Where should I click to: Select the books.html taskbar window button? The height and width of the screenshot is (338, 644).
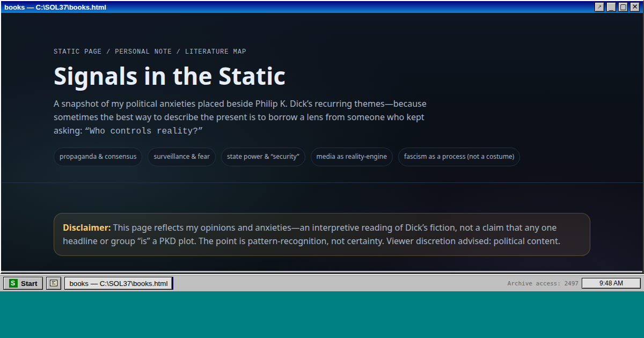click(x=119, y=283)
